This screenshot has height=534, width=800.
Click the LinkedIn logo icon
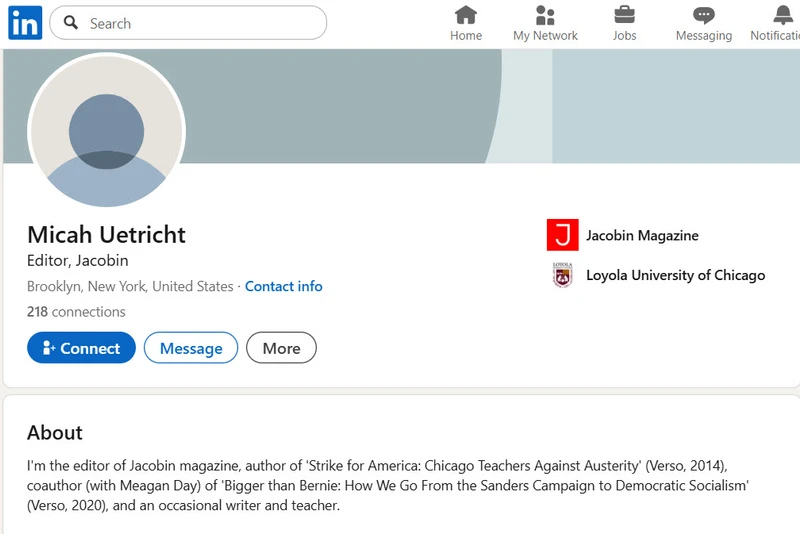point(25,23)
